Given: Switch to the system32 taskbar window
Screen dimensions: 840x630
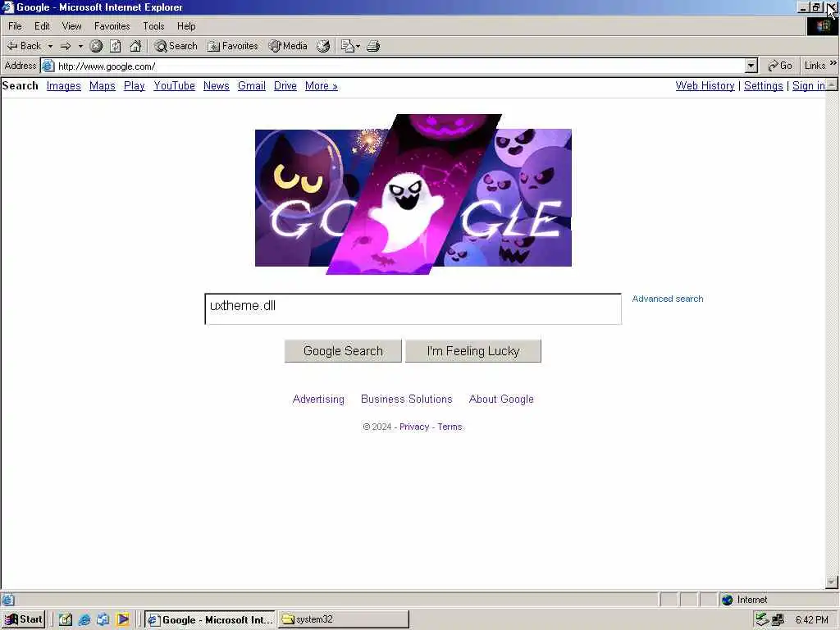Looking at the screenshot, I should (344, 620).
